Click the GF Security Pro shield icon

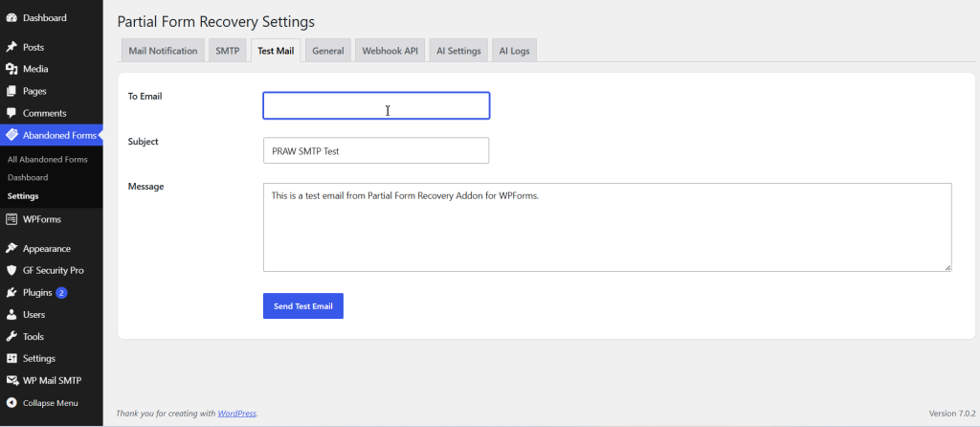click(11, 271)
